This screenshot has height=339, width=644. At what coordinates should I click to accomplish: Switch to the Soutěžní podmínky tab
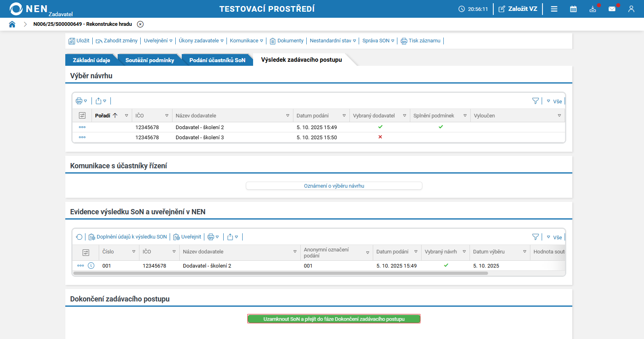150,60
